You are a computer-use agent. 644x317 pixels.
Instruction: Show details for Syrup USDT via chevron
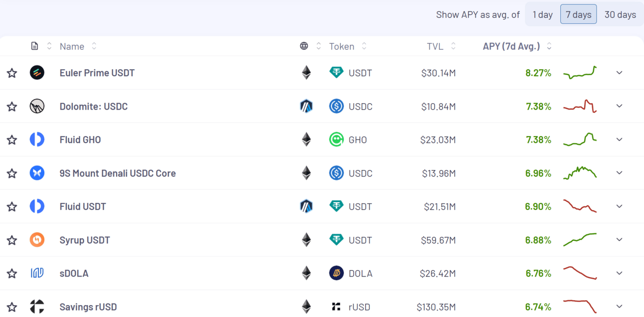pos(619,240)
